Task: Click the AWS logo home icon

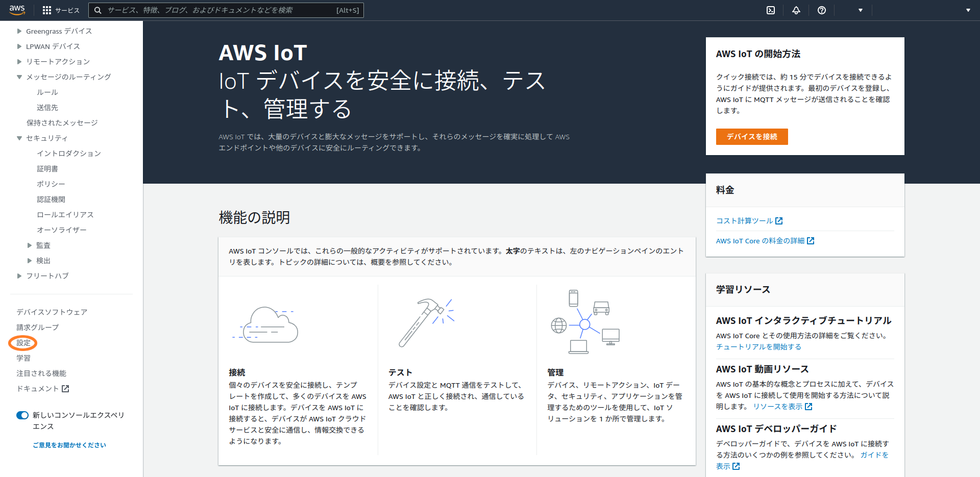Action: pos(17,10)
